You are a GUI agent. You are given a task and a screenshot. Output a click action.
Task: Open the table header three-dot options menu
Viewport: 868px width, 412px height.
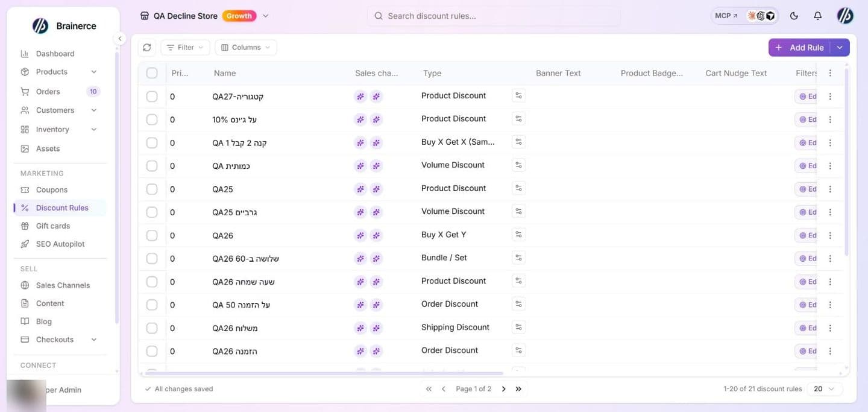coord(830,73)
